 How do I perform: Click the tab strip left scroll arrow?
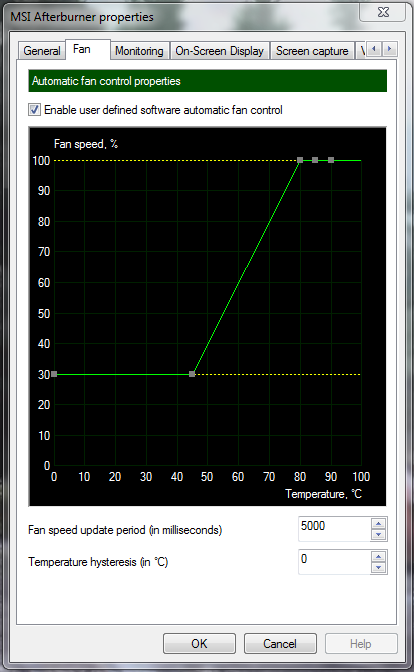click(374, 49)
